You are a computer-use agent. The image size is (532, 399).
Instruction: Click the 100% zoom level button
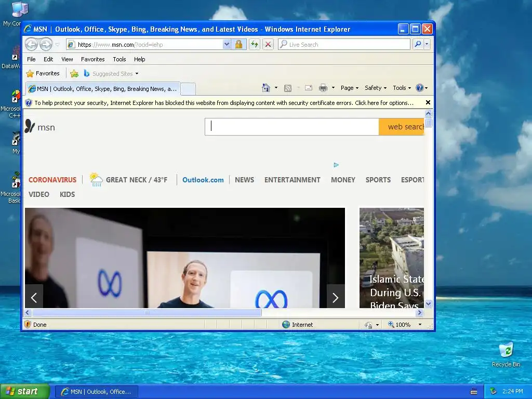(400, 325)
